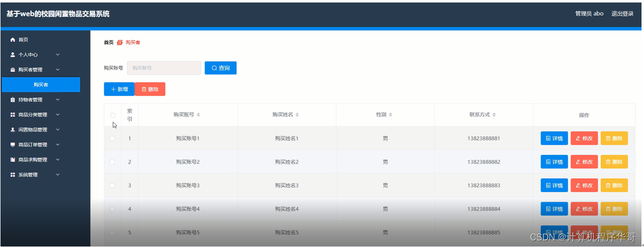This screenshot has width=644, height=247.
Task: Click the person icon beside 个人中心
Action: pos(13,55)
